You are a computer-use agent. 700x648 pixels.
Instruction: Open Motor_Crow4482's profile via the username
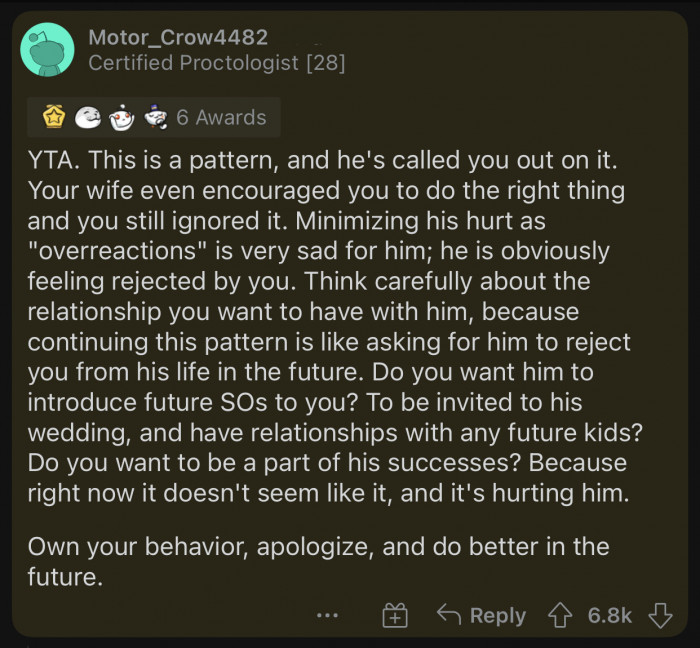pyautogui.click(x=178, y=37)
